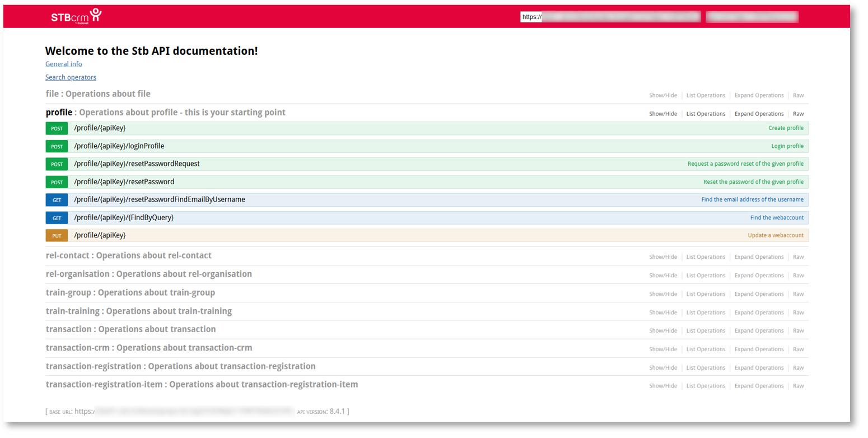Toggle Show/Hide for the file section
This screenshot has height=438, width=868.
click(662, 95)
